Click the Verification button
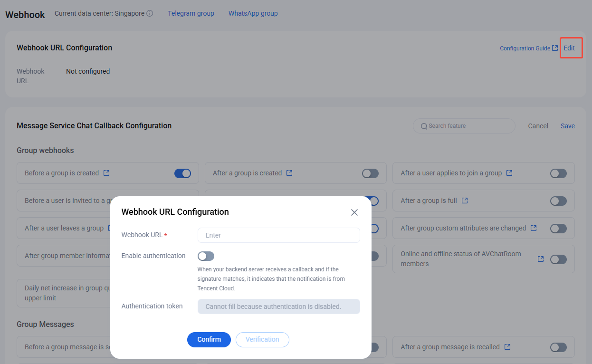The image size is (592, 364). (262, 340)
